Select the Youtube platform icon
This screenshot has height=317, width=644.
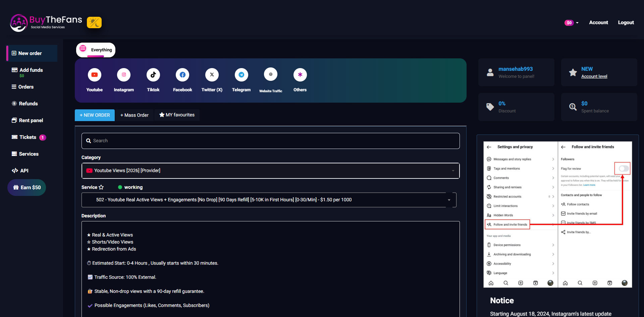click(94, 75)
